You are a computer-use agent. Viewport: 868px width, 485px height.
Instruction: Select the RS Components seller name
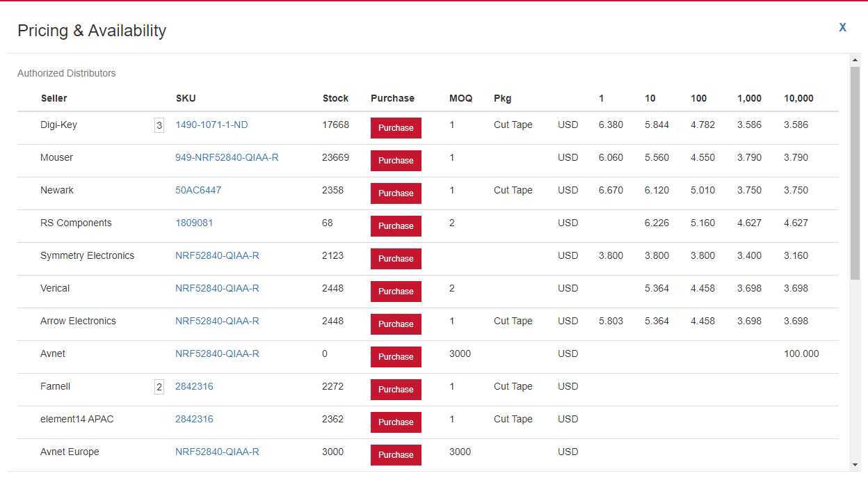point(76,223)
